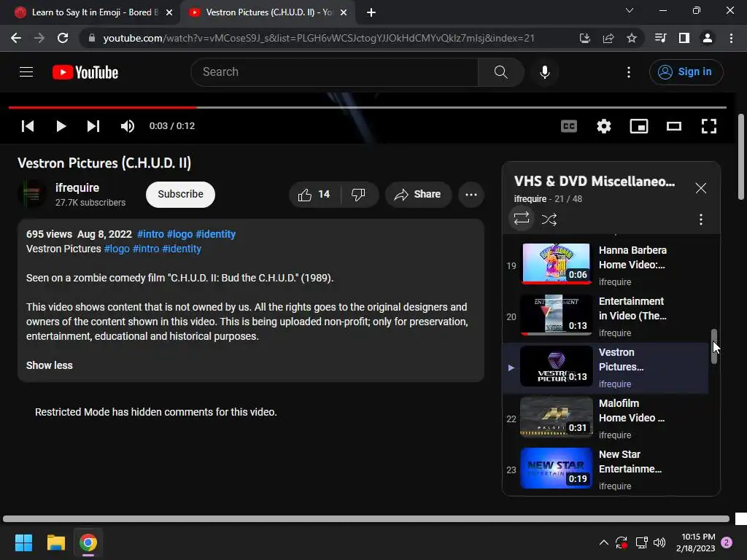The image size is (747, 560).
Task: Open YouTube settings three-dot menu near Sign in
Action: (x=629, y=72)
